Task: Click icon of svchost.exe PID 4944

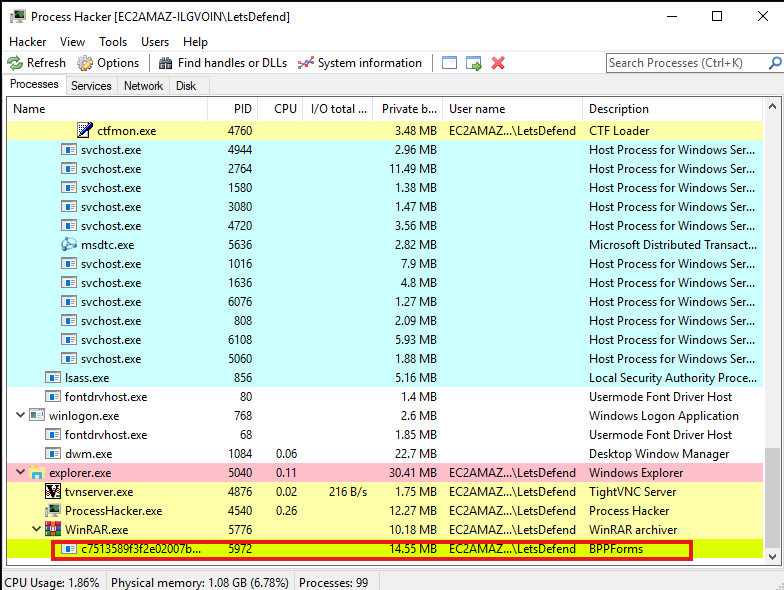Action: tap(69, 150)
